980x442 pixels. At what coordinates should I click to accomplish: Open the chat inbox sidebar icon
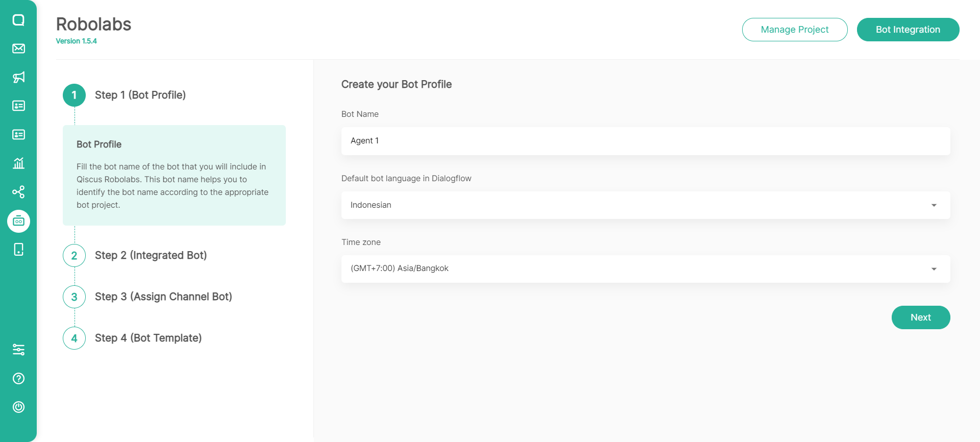pyautogui.click(x=18, y=20)
